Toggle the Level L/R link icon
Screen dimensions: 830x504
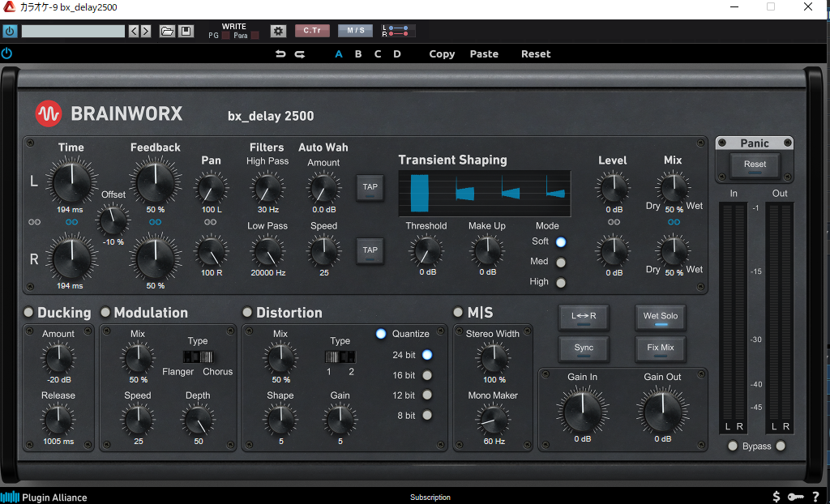tap(614, 222)
